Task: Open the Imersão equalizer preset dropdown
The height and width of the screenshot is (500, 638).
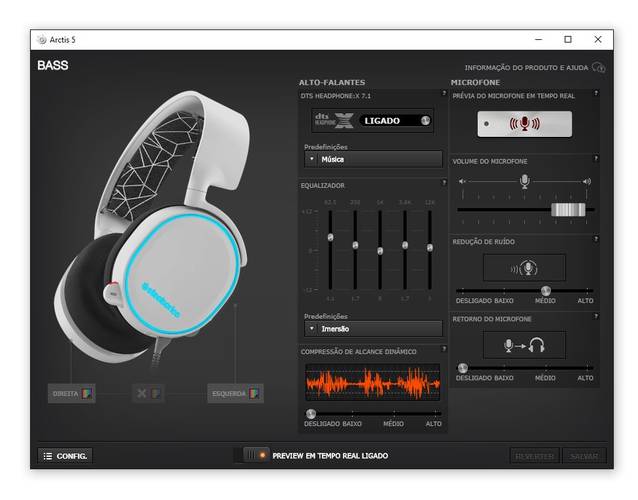Action: pos(373,329)
